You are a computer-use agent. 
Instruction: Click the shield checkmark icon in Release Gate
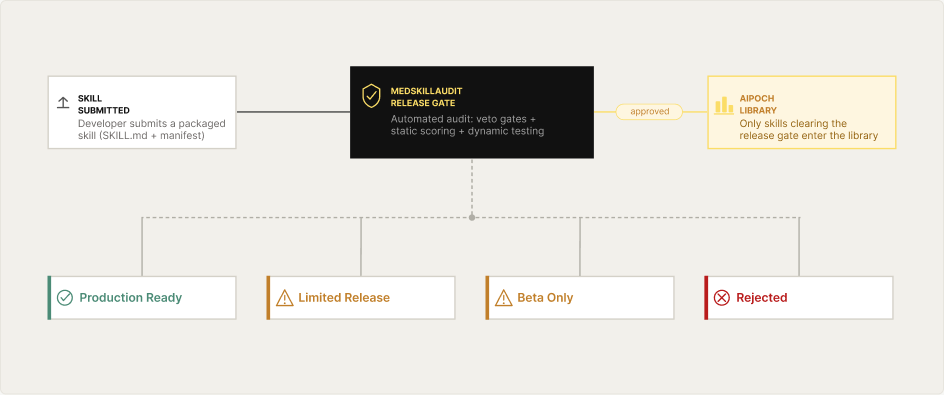tap(371, 96)
